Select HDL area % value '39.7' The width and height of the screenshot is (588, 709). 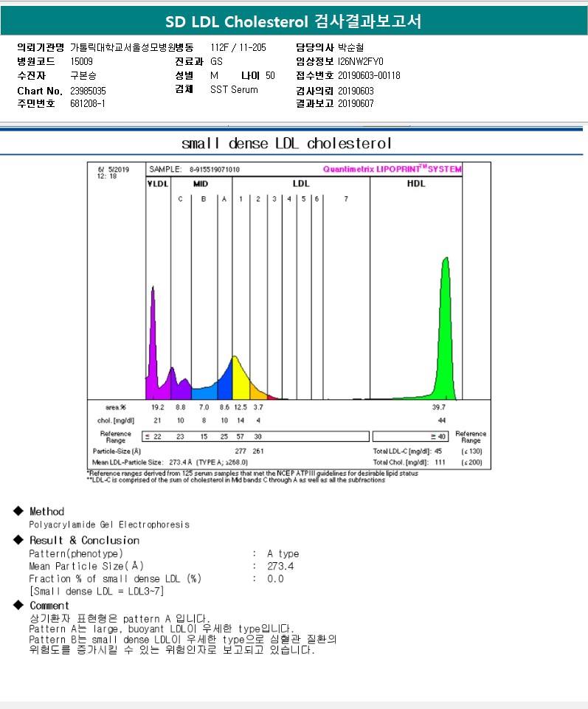click(x=439, y=407)
